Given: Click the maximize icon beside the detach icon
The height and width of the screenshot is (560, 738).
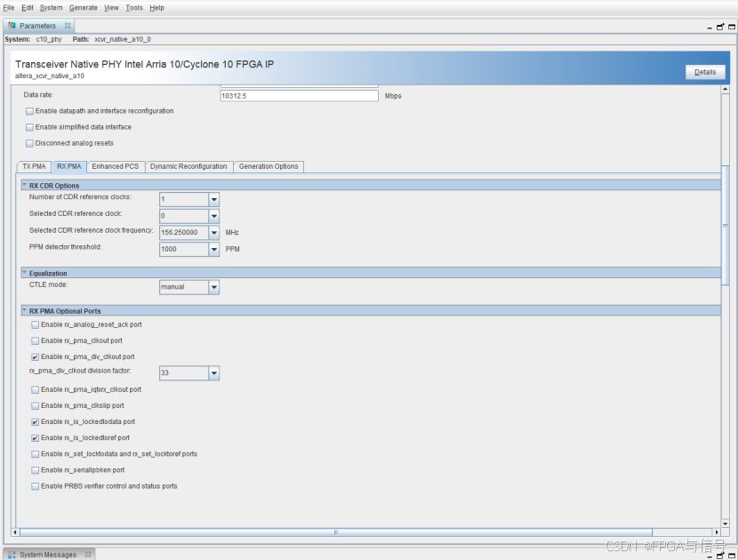Looking at the screenshot, I should click(732, 27).
